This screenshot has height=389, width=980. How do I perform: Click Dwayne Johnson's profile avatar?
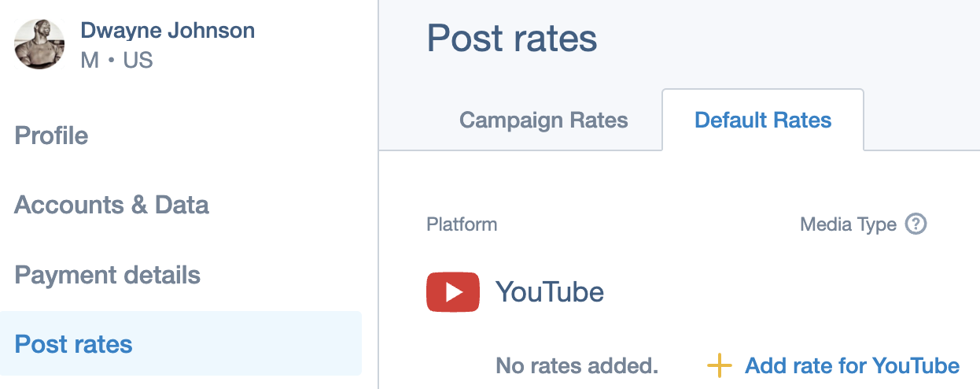pyautogui.click(x=39, y=44)
